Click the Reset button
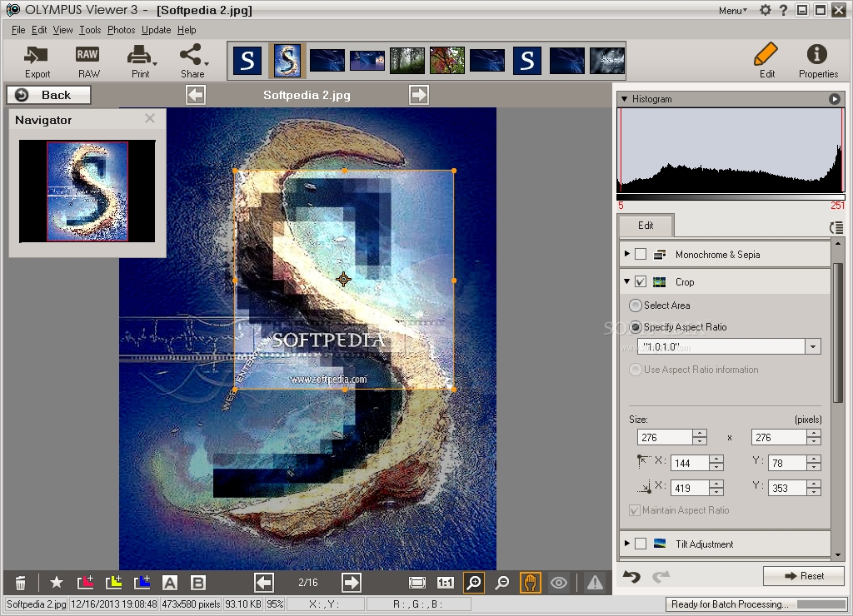853x616 pixels. pyautogui.click(x=804, y=576)
